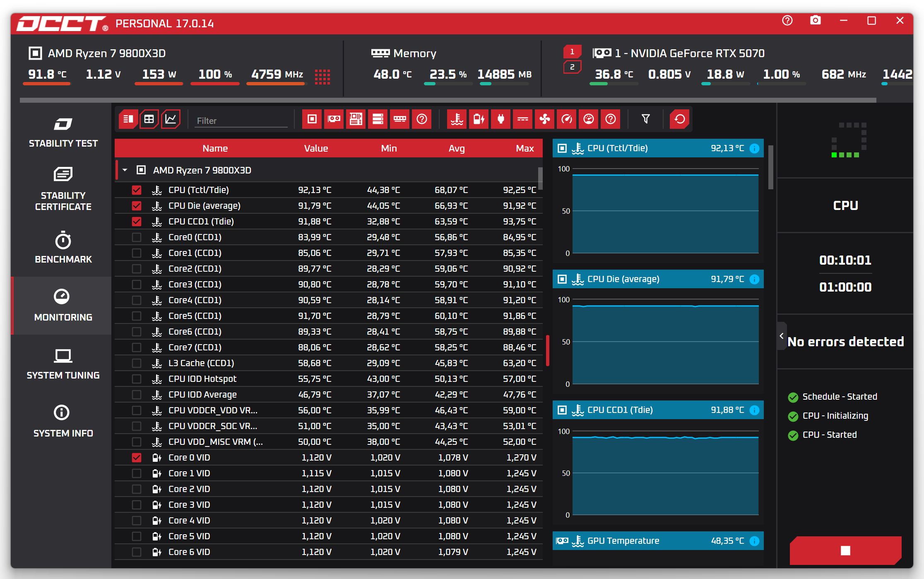Sort the sensor table by Value column
924x579 pixels.
click(316, 148)
